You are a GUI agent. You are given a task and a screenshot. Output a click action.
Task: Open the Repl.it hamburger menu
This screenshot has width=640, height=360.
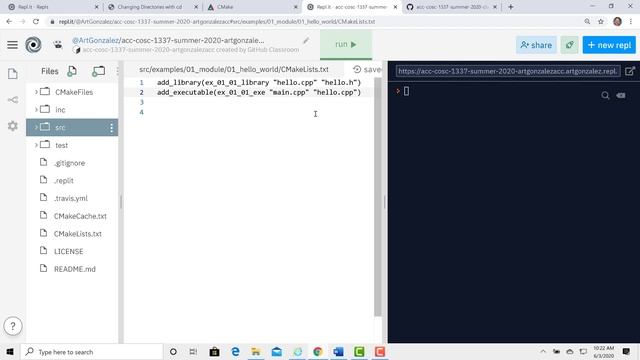click(12, 45)
